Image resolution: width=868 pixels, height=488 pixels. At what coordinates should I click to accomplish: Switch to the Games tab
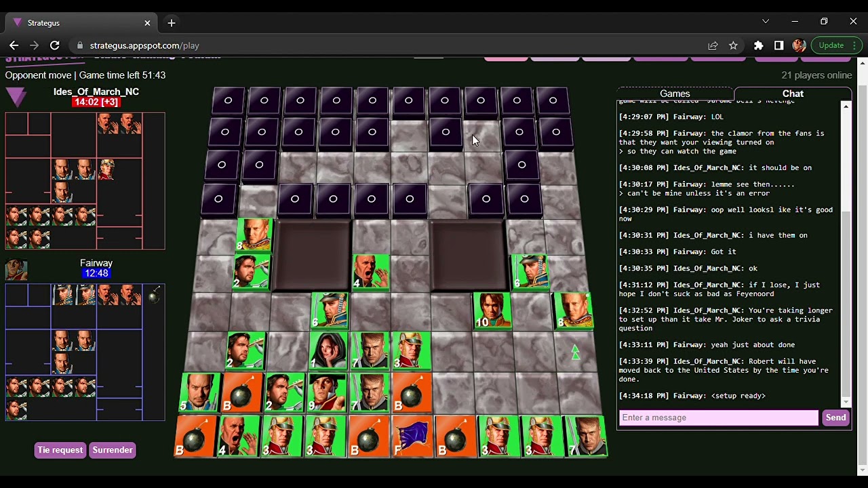(x=675, y=94)
